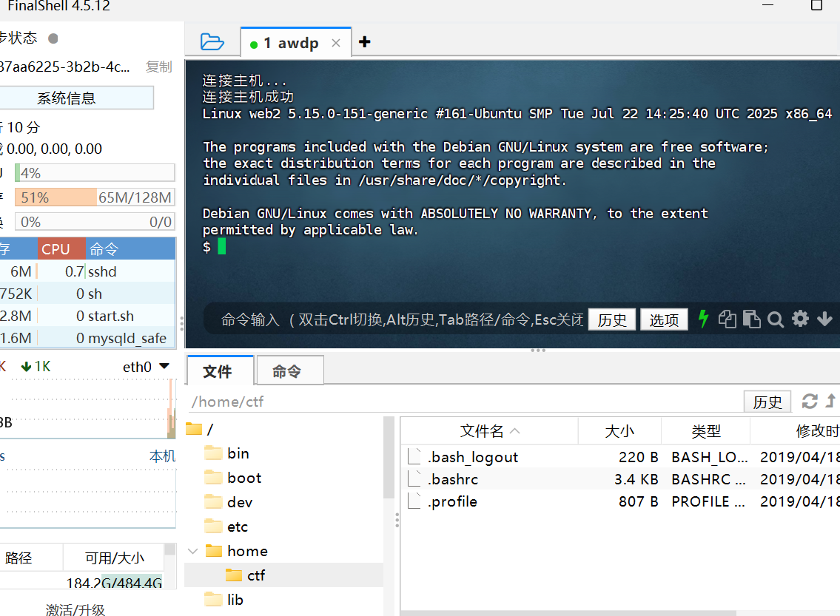Viewport: 840px width, 616px height.
Task: Click the 系统信息 button
Action: 76,98
